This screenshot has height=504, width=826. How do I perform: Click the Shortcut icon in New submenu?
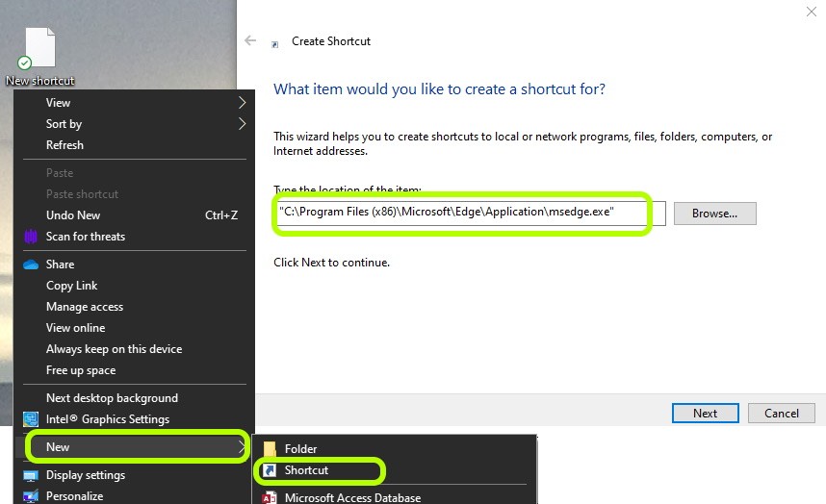coord(270,470)
